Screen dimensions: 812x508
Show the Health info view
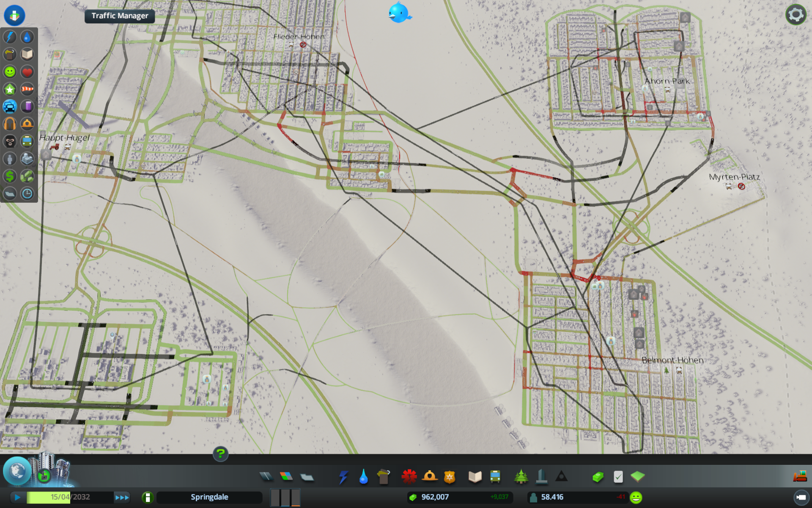27,72
